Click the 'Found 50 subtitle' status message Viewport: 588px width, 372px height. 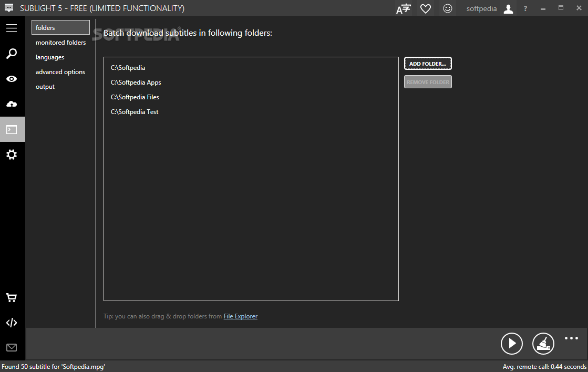[x=53, y=367]
